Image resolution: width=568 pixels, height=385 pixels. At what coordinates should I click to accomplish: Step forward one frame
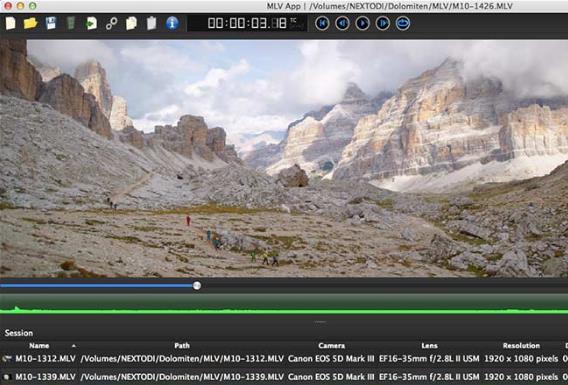pos(383,24)
